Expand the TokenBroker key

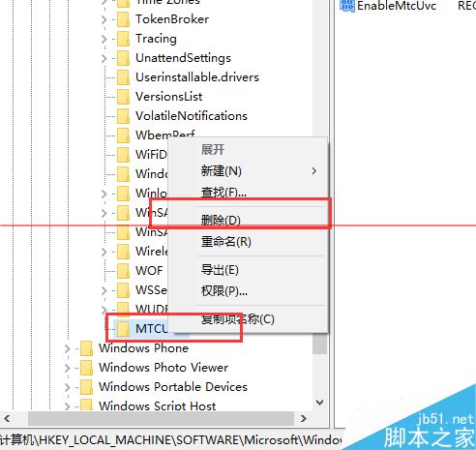pos(104,19)
